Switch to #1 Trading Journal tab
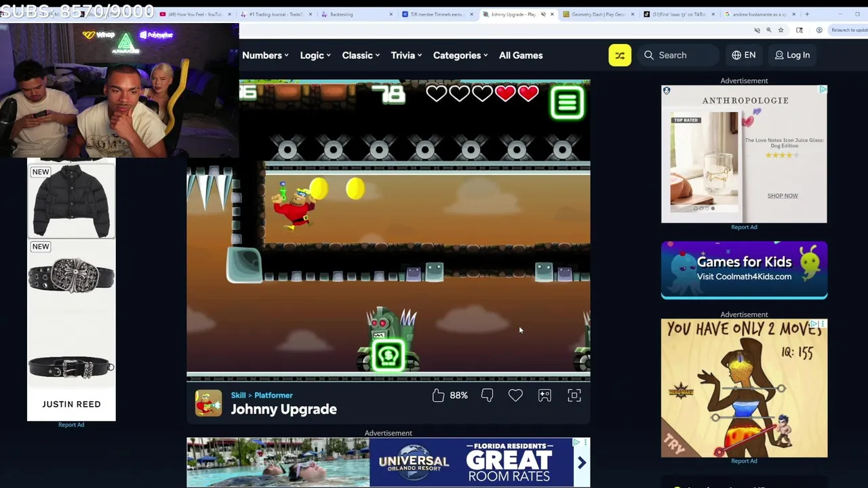This screenshot has height=488, width=868. (277, 14)
